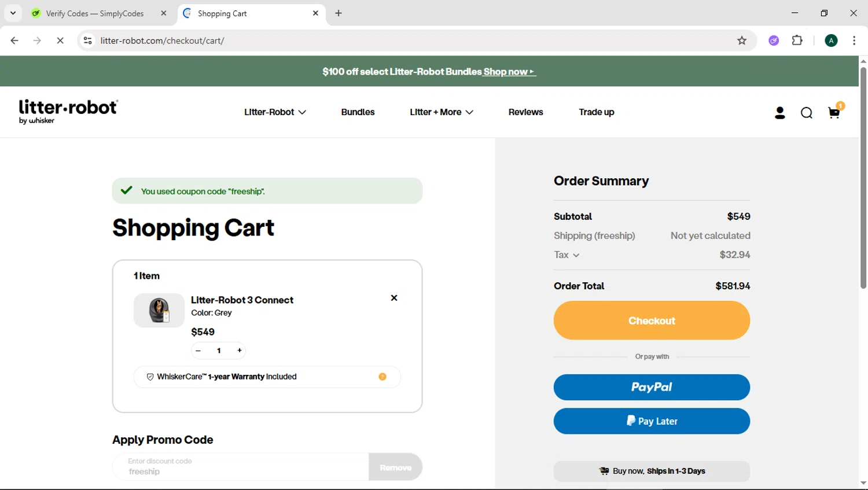Click the Litter-Robot 3 Connect product name
868x490 pixels.
tap(242, 300)
